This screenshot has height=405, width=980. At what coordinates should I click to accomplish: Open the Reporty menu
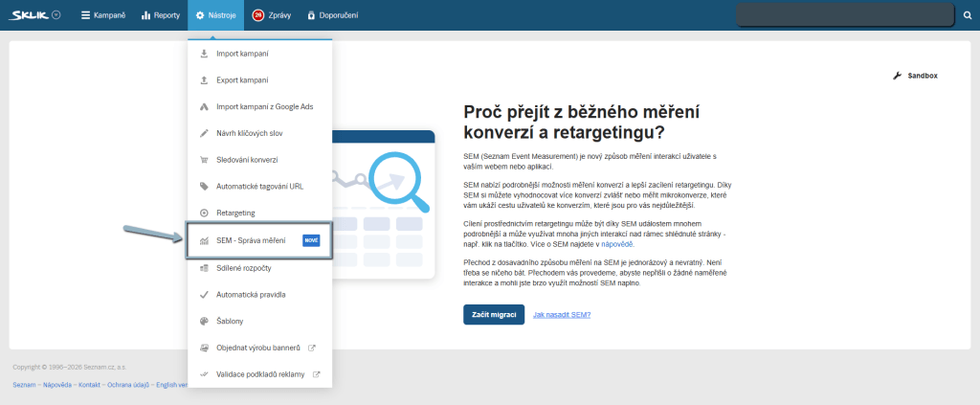pyautogui.click(x=160, y=15)
